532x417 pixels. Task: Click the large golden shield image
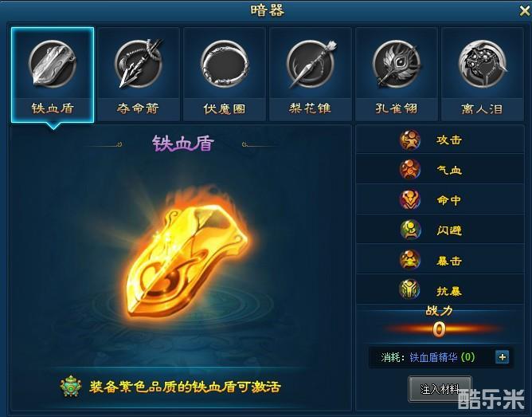pyautogui.click(x=186, y=258)
